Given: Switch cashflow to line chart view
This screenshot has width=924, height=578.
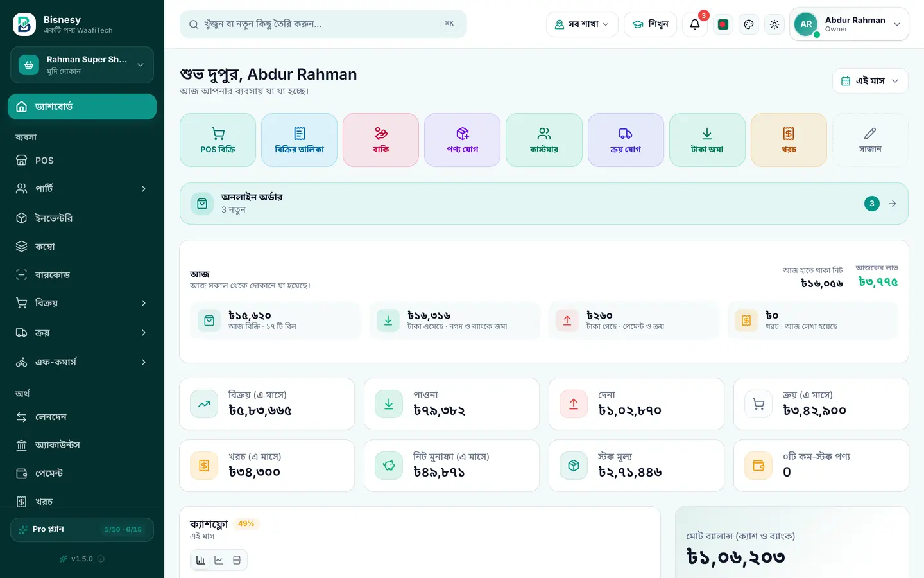Looking at the screenshot, I should coord(219,560).
